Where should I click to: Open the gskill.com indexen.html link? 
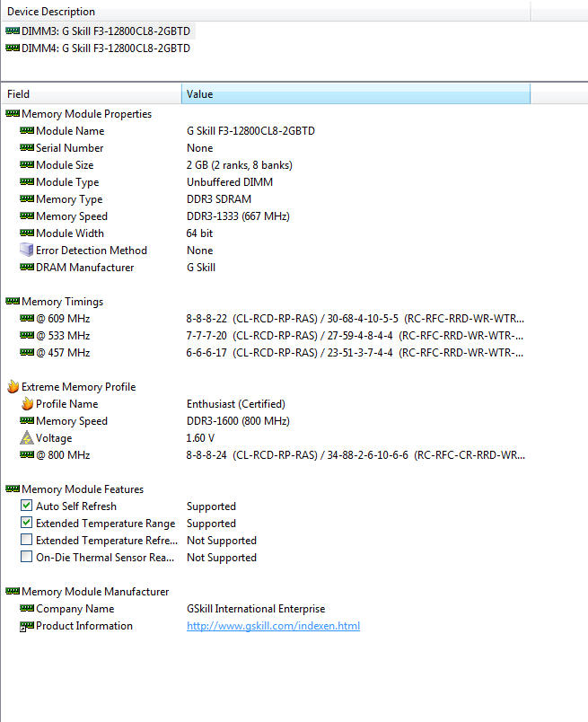[x=273, y=626]
